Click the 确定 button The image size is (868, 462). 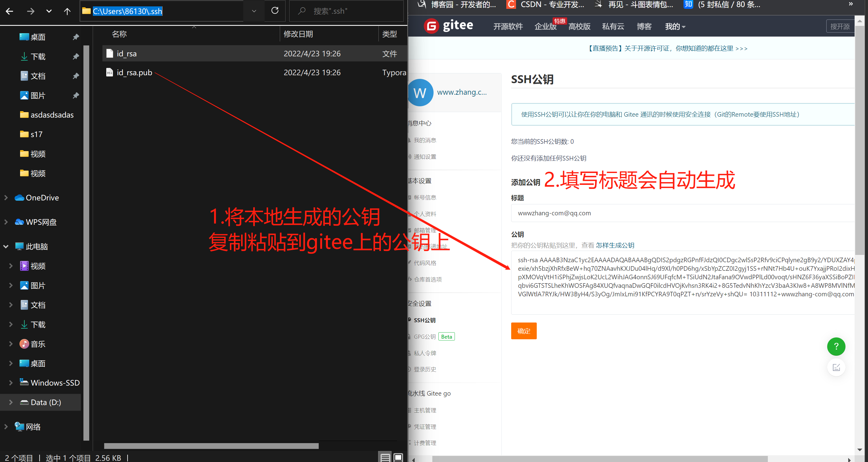[524, 331]
